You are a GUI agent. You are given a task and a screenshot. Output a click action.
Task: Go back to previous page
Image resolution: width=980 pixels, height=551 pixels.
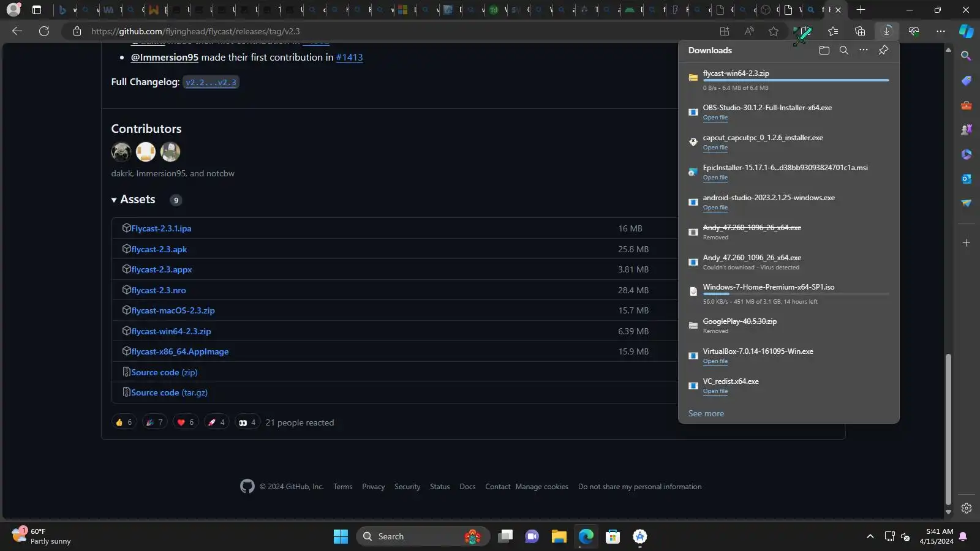(17, 31)
